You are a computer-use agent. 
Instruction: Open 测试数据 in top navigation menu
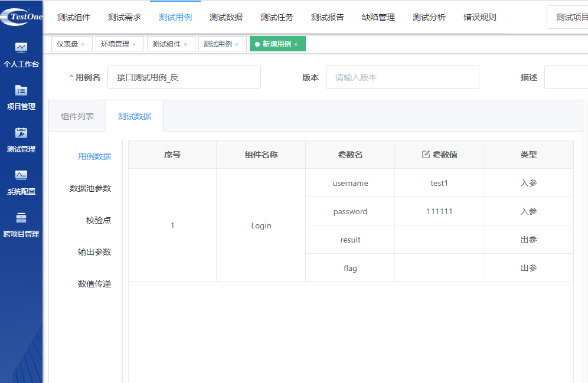coord(226,17)
